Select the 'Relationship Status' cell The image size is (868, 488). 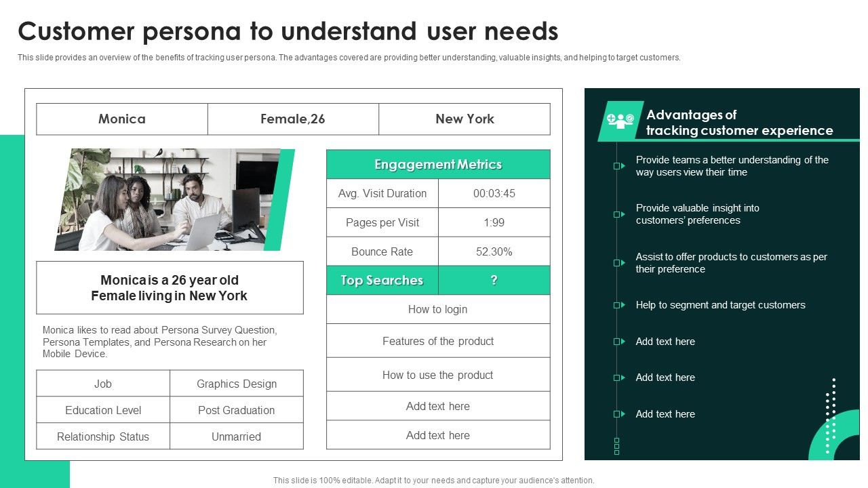coord(103,436)
